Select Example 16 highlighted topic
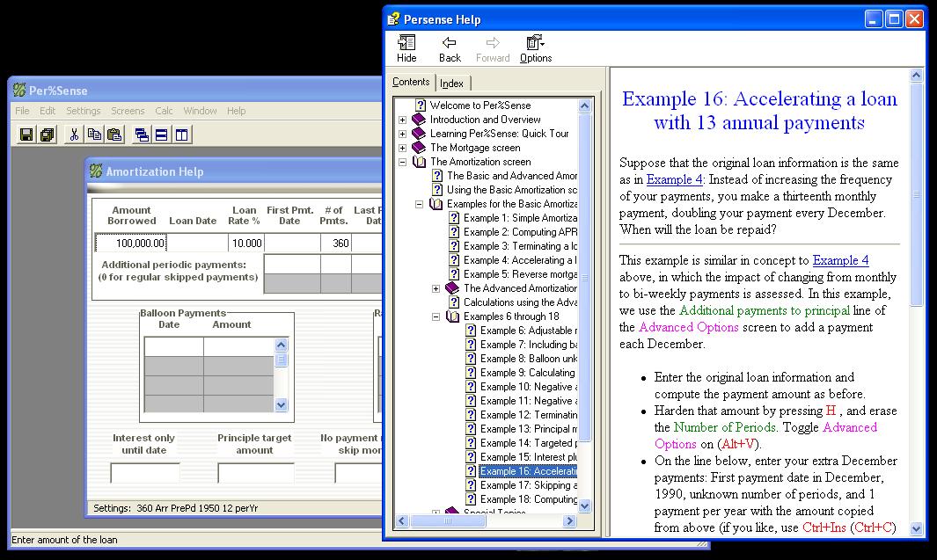The height and width of the screenshot is (560, 937). click(x=528, y=471)
